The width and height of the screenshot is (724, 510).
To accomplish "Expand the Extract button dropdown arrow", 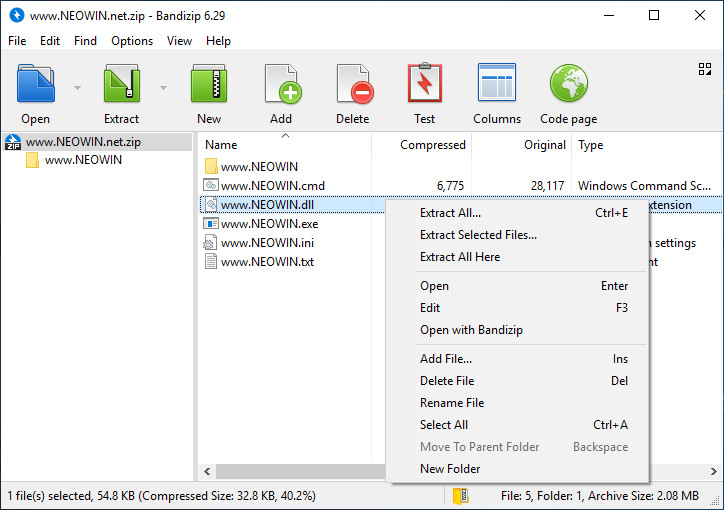I will point(163,88).
